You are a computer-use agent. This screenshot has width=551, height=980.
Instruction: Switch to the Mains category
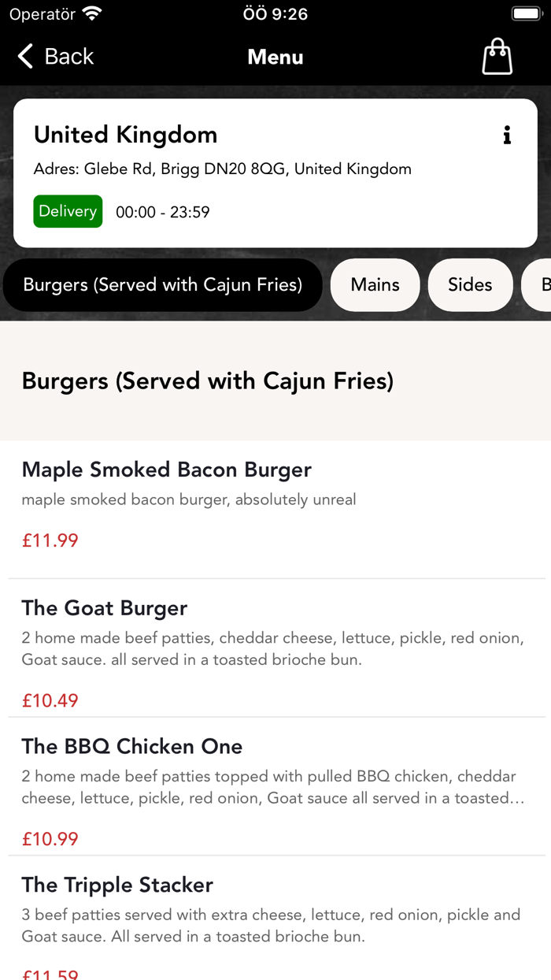(375, 284)
